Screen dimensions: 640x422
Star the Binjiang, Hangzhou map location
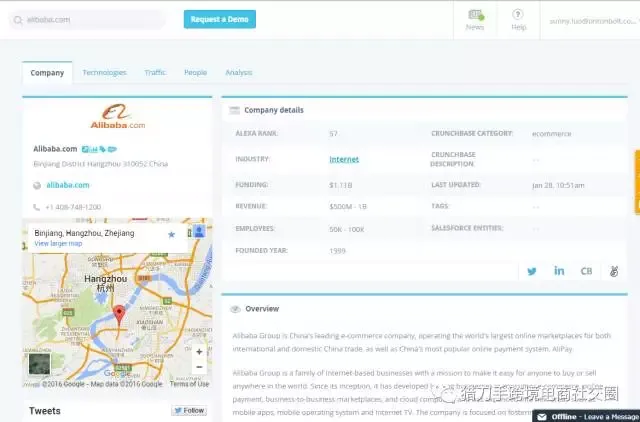(x=171, y=235)
